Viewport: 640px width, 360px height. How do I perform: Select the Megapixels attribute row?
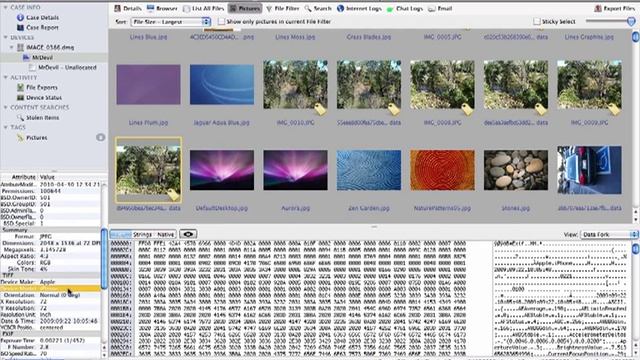pos(50,249)
